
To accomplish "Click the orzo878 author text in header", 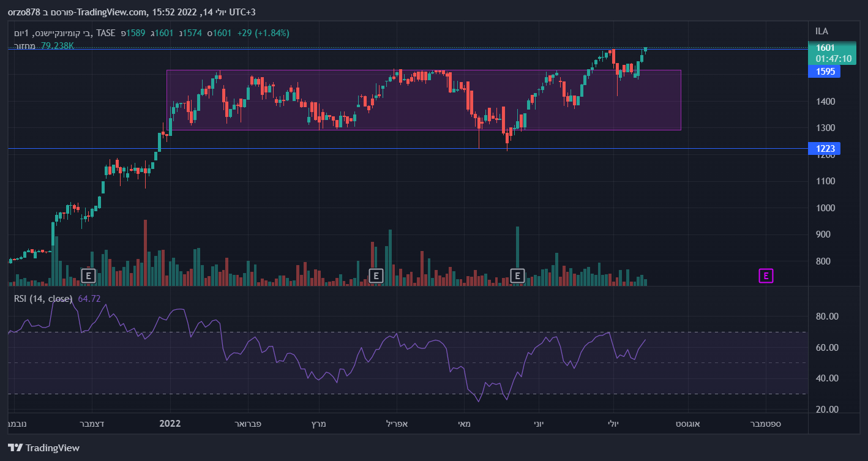I will [x=24, y=12].
